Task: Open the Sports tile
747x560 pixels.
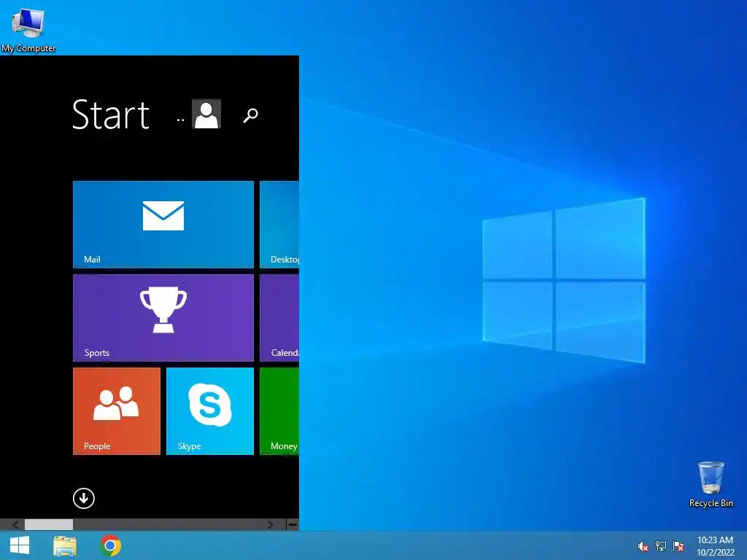Action: (x=163, y=318)
